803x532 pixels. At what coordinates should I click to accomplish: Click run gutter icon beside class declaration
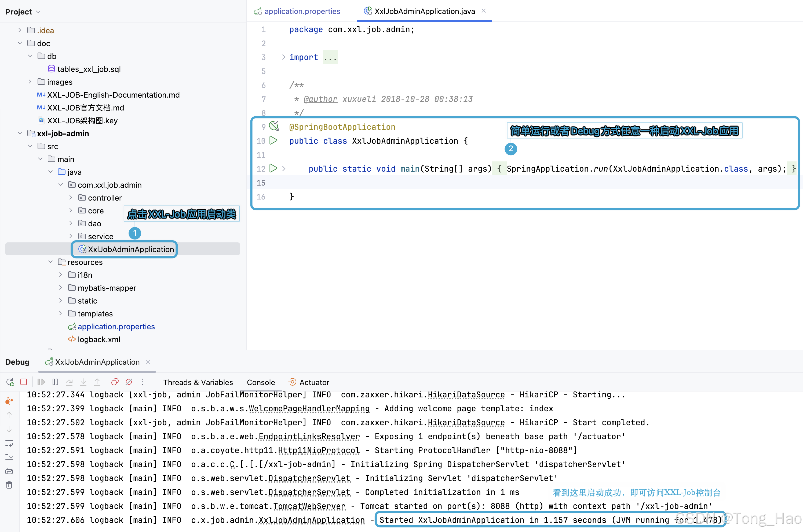(273, 141)
